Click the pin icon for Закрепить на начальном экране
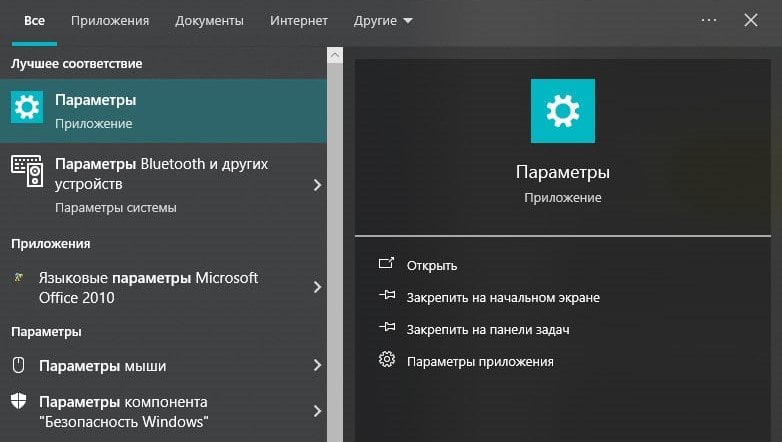 [x=387, y=295]
